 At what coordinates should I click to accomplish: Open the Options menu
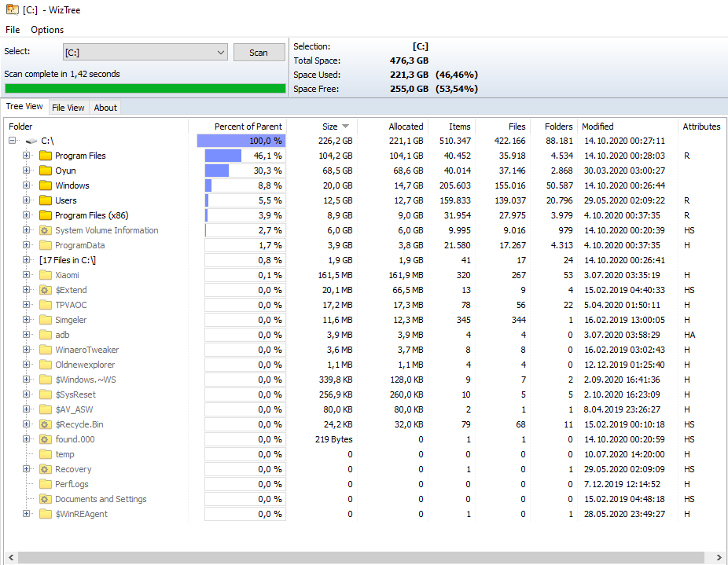(x=47, y=29)
